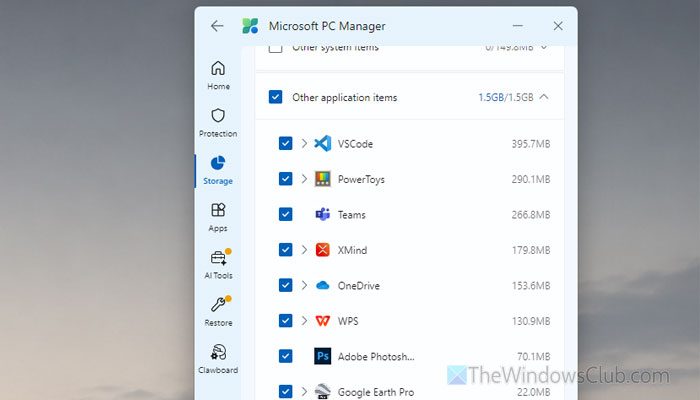The width and height of the screenshot is (700, 400).
Task: Uncheck the OneDrive checkbox
Action: pyautogui.click(x=286, y=285)
